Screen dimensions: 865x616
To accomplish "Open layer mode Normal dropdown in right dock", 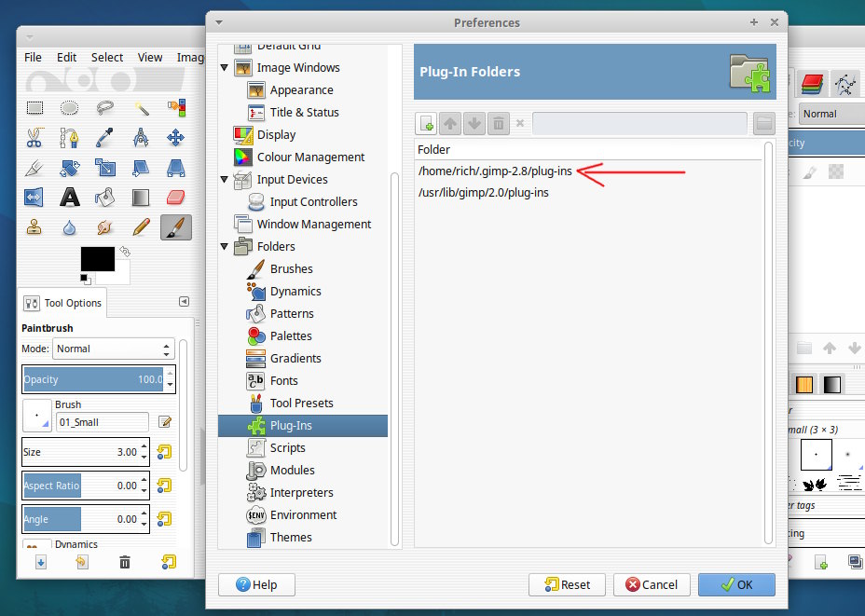I will 831,114.
